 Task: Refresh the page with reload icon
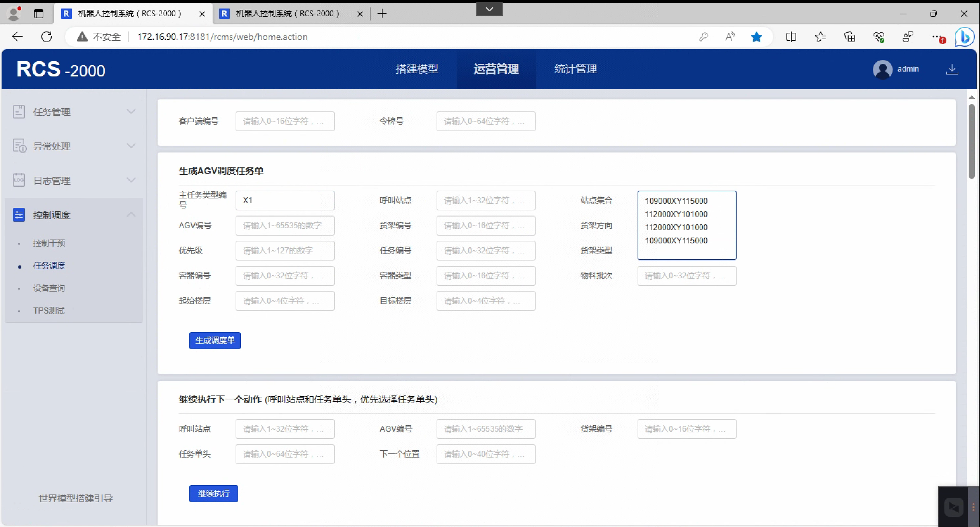pyautogui.click(x=47, y=37)
